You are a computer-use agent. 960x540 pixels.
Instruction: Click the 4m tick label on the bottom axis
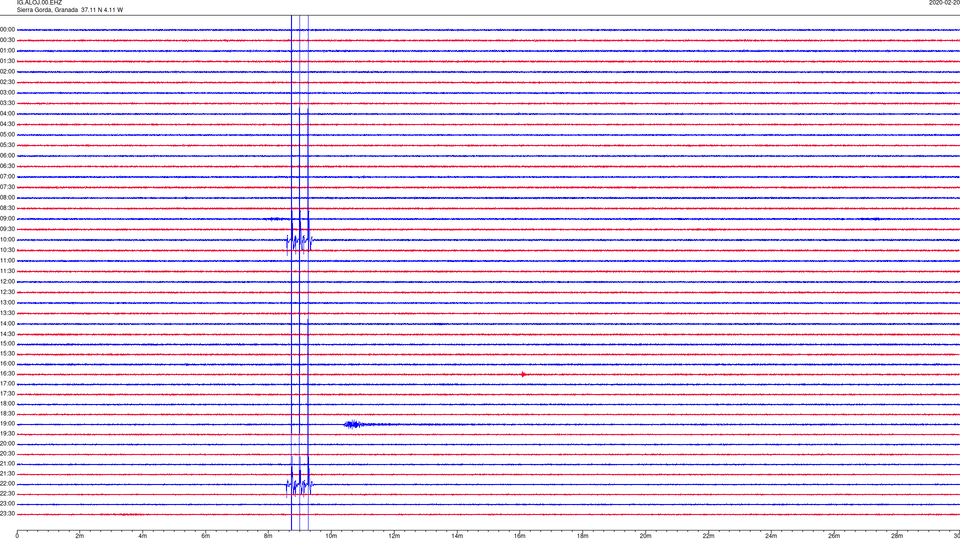point(143,536)
